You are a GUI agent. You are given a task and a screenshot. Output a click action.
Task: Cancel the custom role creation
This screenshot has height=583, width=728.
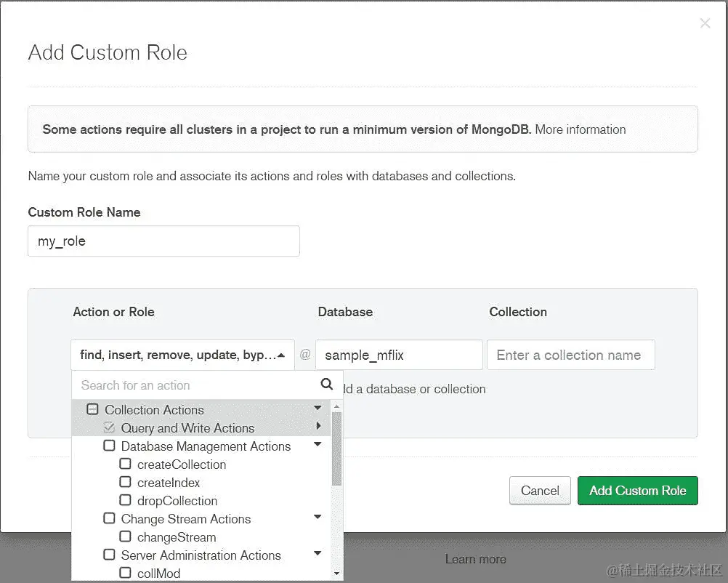[539, 490]
